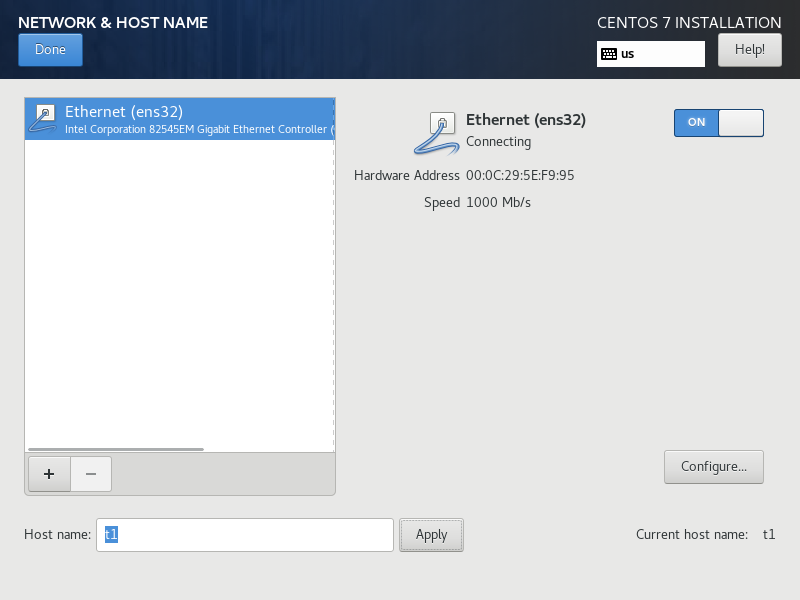
Task: Click the Intel Corporation 82545EM controller description
Action: (x=195, y=129)
